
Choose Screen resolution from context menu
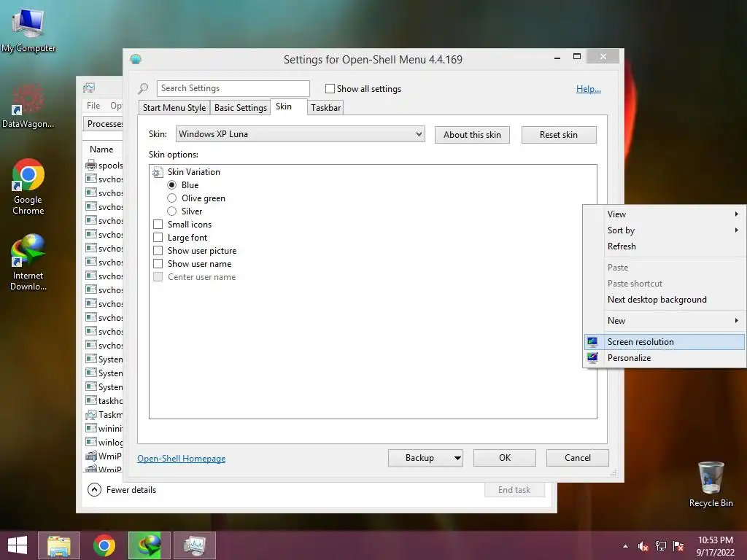click(x=665, y=342)
